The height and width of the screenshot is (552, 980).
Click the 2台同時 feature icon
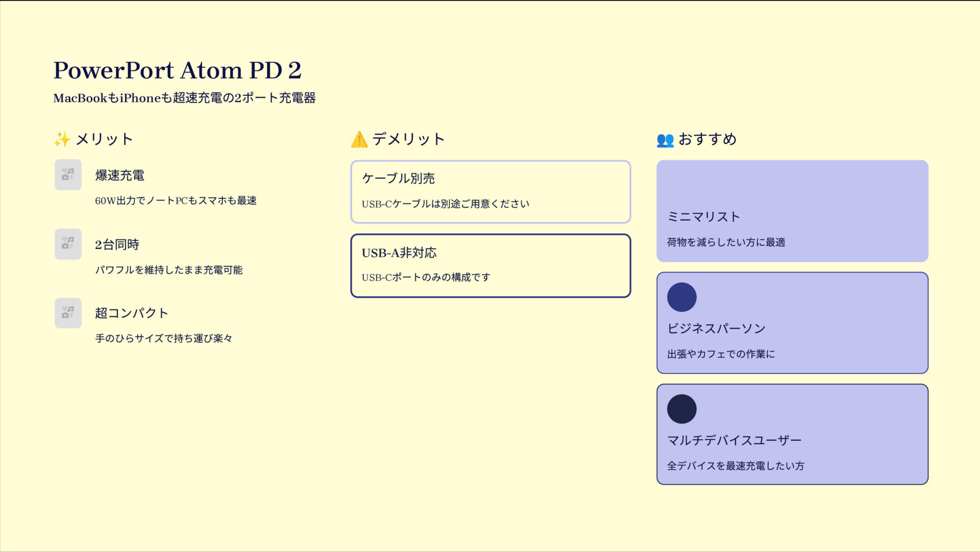pyautogui.click(x=68, y=244)
